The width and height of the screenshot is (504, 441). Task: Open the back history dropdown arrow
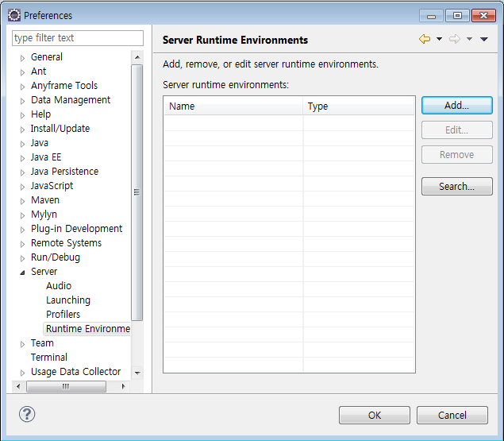439,40
